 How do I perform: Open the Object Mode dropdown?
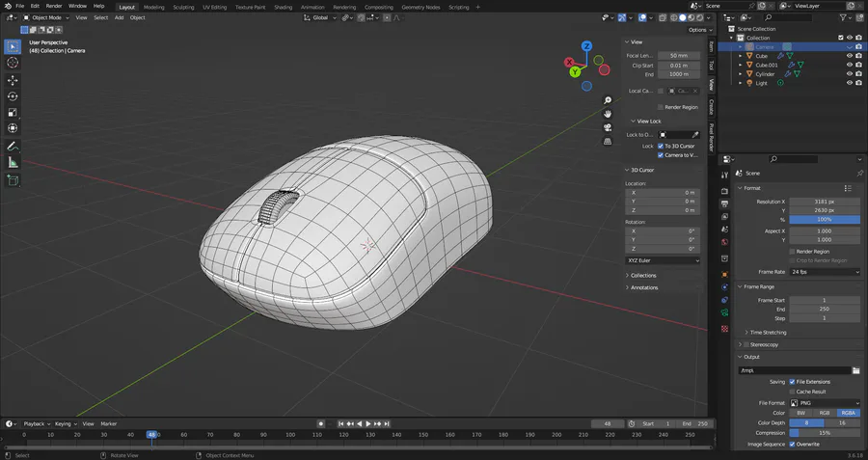click(44, 17)
